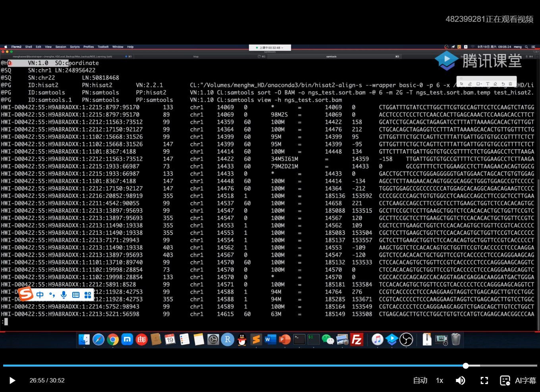
Task: Open the Trash in Dock
Action: [x=455, y=340]
